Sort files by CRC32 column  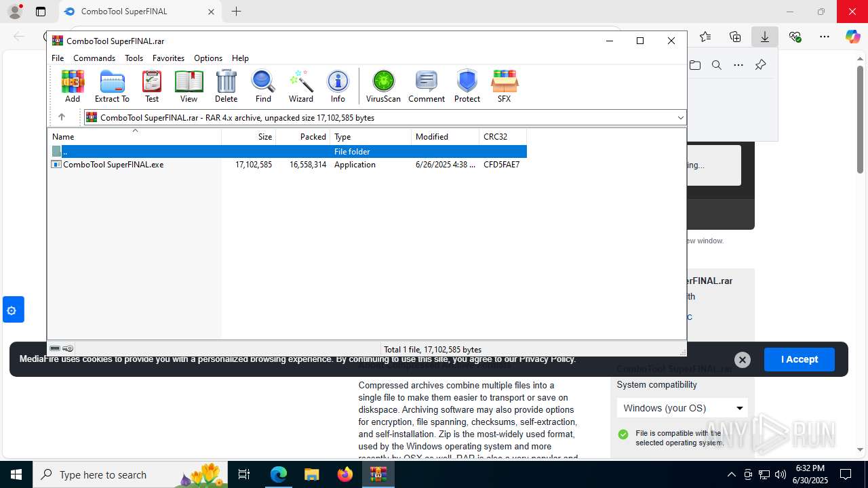click(x=503, y=136)
